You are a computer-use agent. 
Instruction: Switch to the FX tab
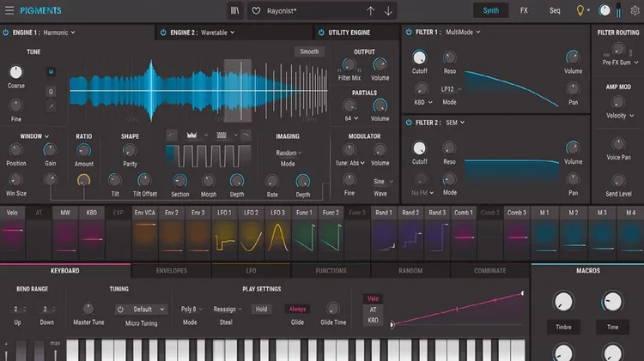pos(524,10)
